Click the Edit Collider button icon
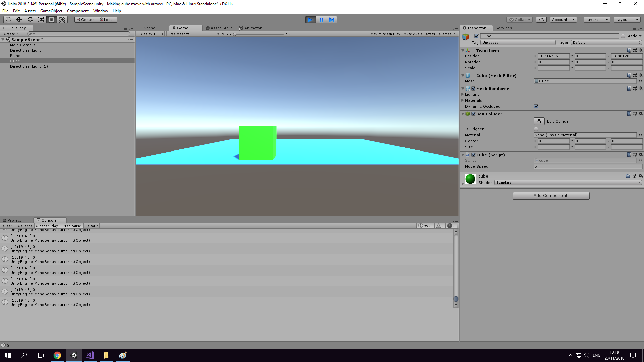 pyautogui.click(x=539, y=121)
